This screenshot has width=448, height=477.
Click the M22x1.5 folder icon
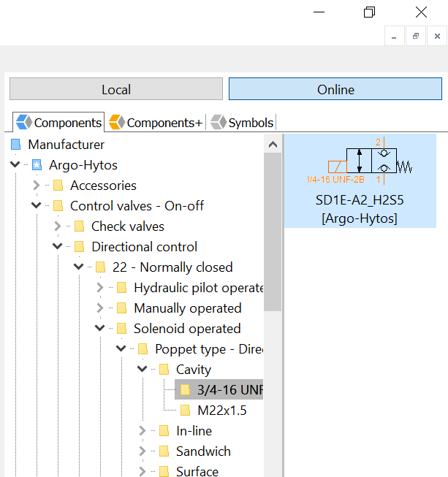click(186, 411)
